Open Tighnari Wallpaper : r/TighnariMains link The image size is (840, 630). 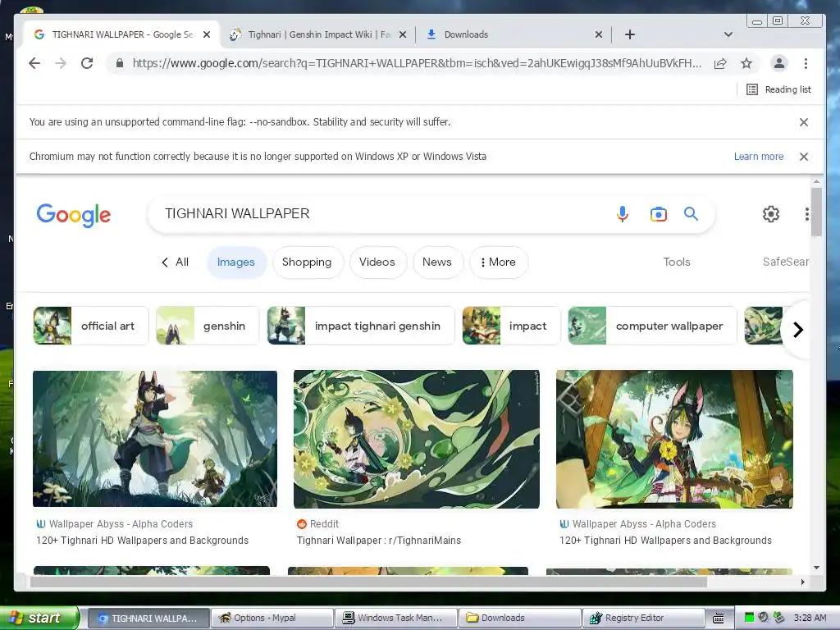click(x=379, y=541)
